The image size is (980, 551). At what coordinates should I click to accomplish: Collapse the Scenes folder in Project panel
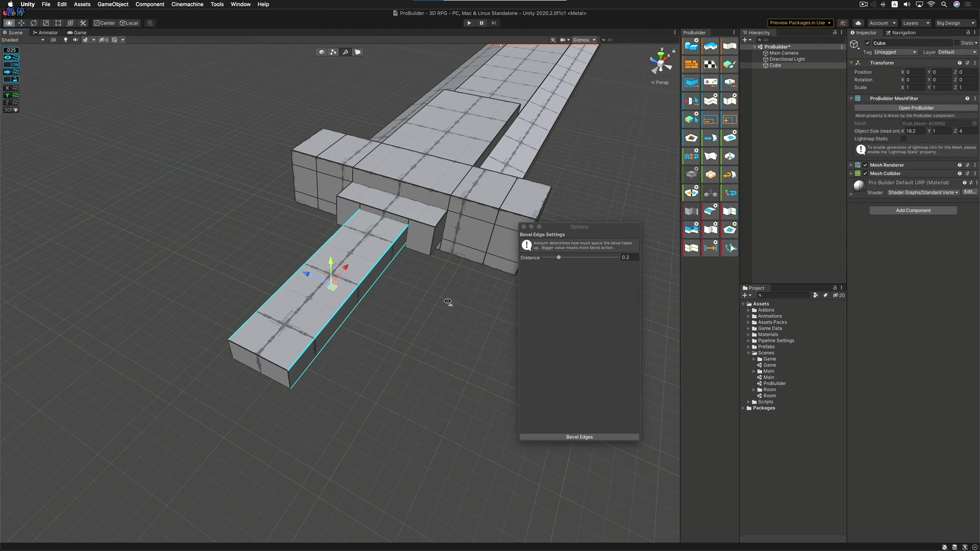tap(749, 353)
